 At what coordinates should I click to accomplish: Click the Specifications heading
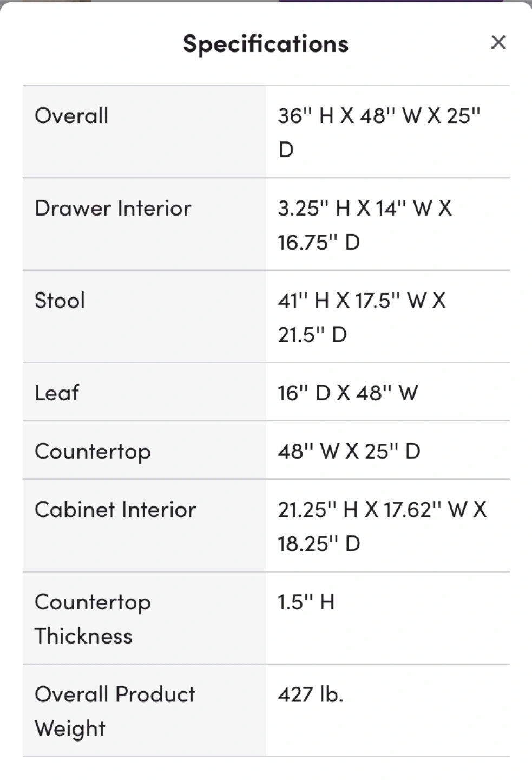pos(266,44)
